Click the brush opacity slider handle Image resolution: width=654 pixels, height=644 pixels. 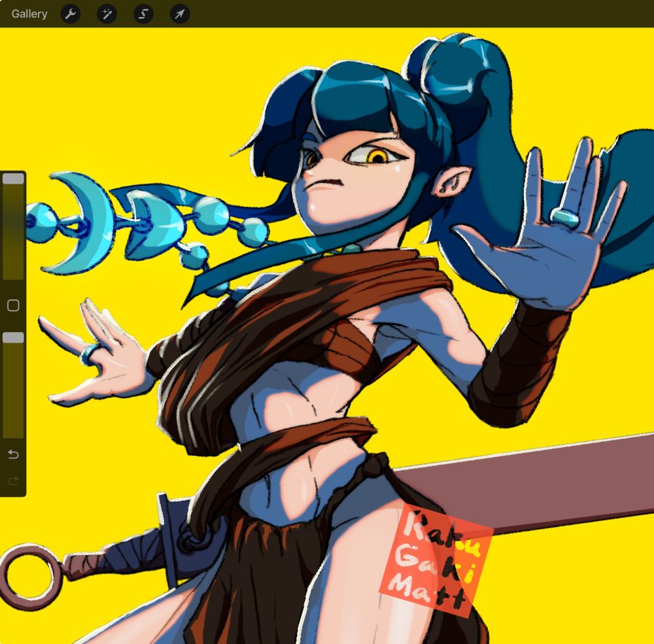13,337
